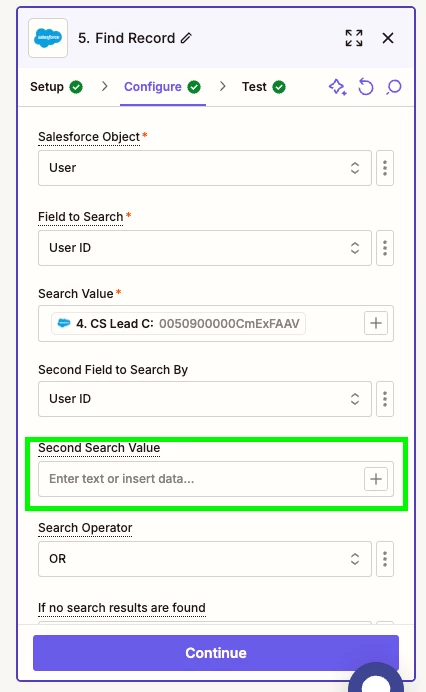Screen dimensions: 426x692
Task: Open the comment bubble icon
Action: 393,86
